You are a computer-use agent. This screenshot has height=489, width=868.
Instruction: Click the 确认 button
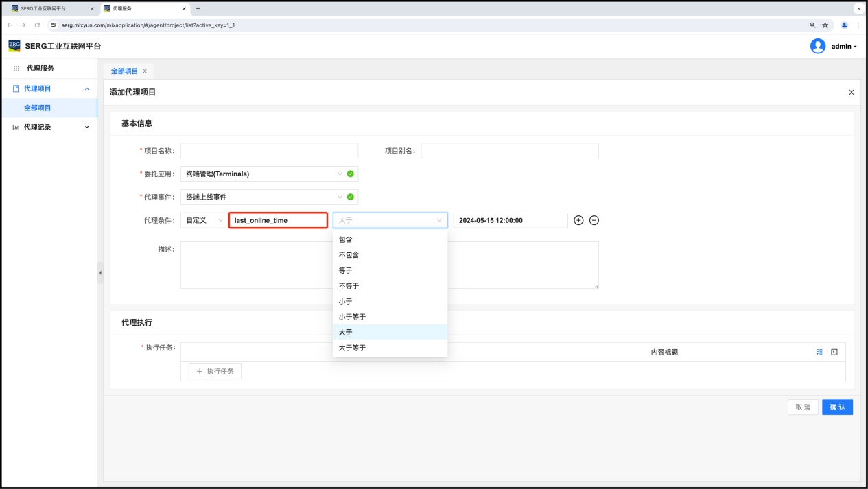pyautogui.click(x=837, y=407)
